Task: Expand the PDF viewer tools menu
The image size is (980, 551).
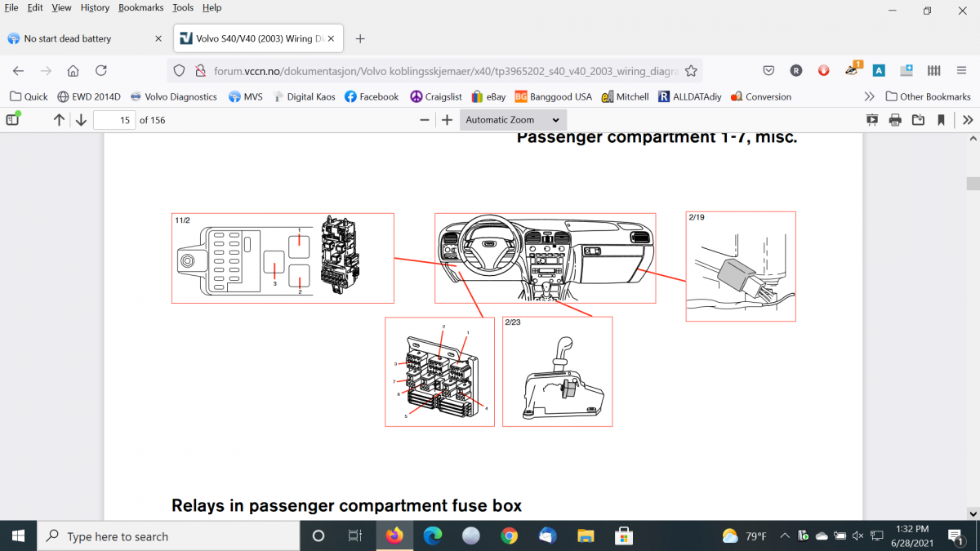Action: click(x=968, y=120)
